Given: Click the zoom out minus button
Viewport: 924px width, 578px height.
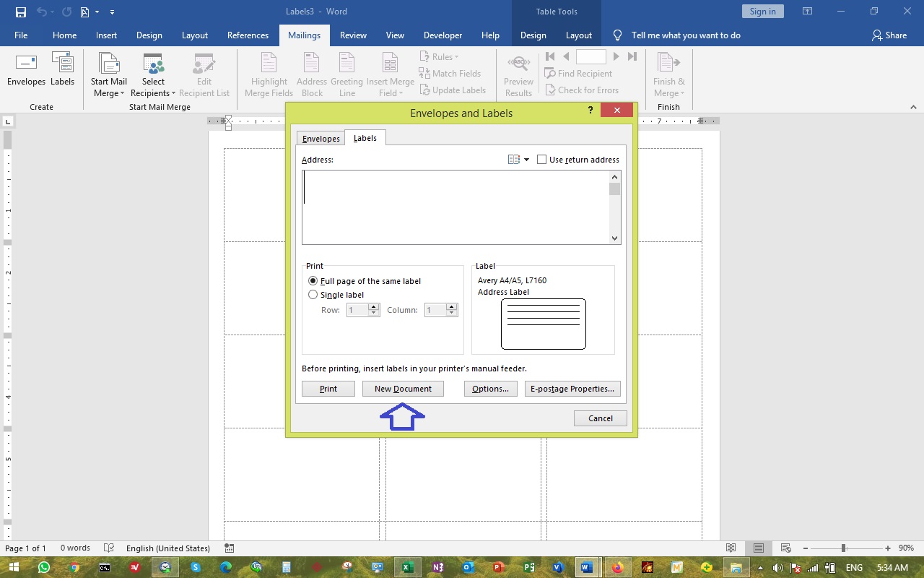Looking at the screenshot, I should (805, 548).
